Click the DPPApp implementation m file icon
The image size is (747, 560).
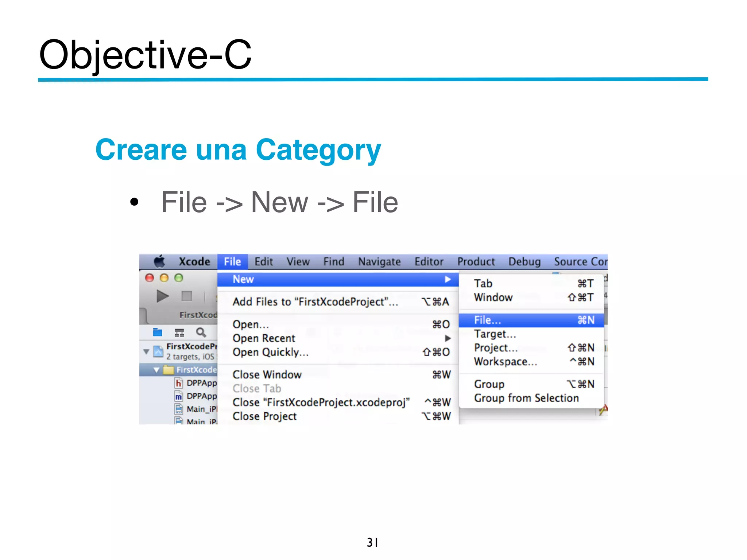[x=178, y=396]
